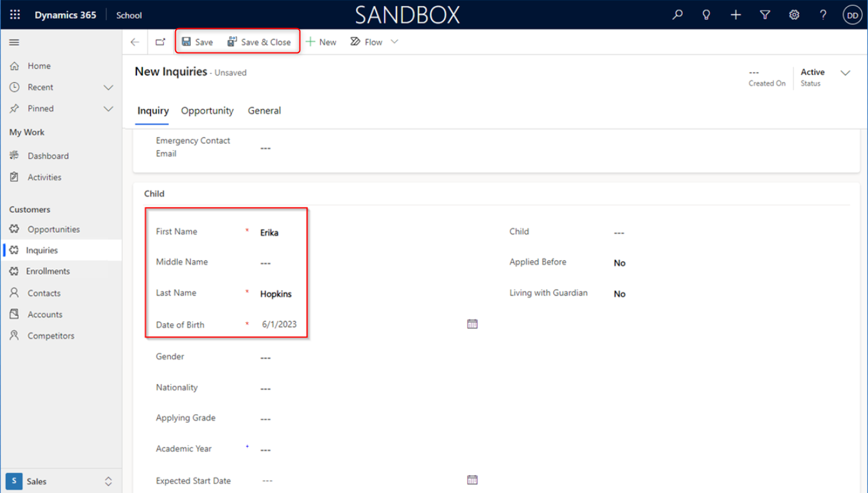868x493 pixels.
Task: Toggle Living with Guardian value No
Action: coord(619,294)
